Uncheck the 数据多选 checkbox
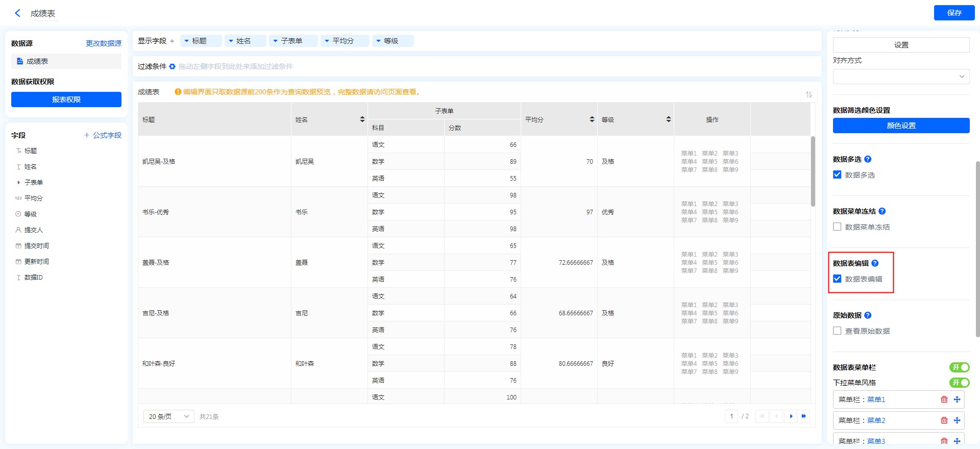This screenshot has width=980, height=449. click(x=837, y=175)
